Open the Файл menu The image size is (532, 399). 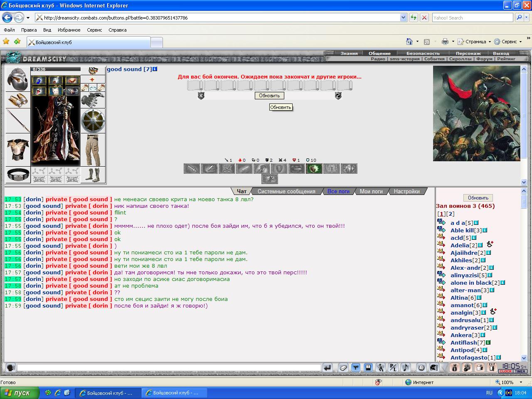pos(9,30)
